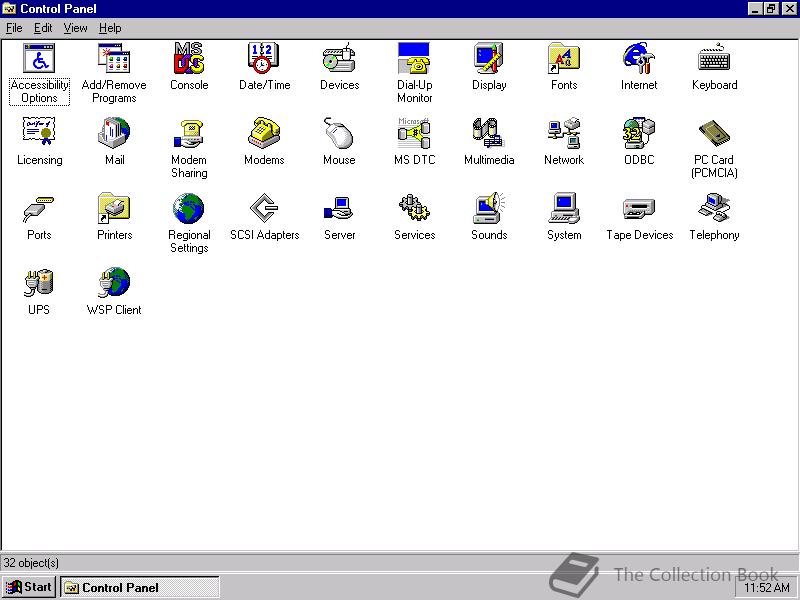Click the UPS battery icon
This screenshot has height=600, width=800.
(39, 283)
